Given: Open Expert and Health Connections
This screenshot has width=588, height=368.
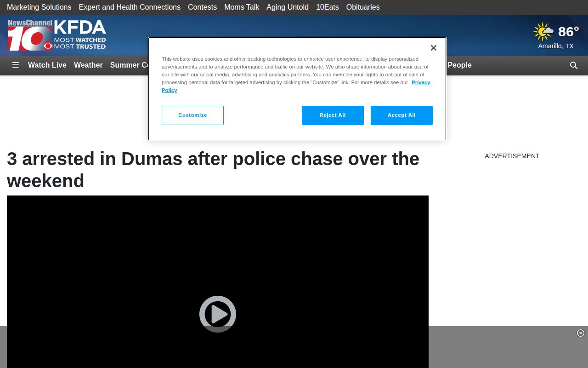Looking at the screenshot, I should click(x=130, y=7).
